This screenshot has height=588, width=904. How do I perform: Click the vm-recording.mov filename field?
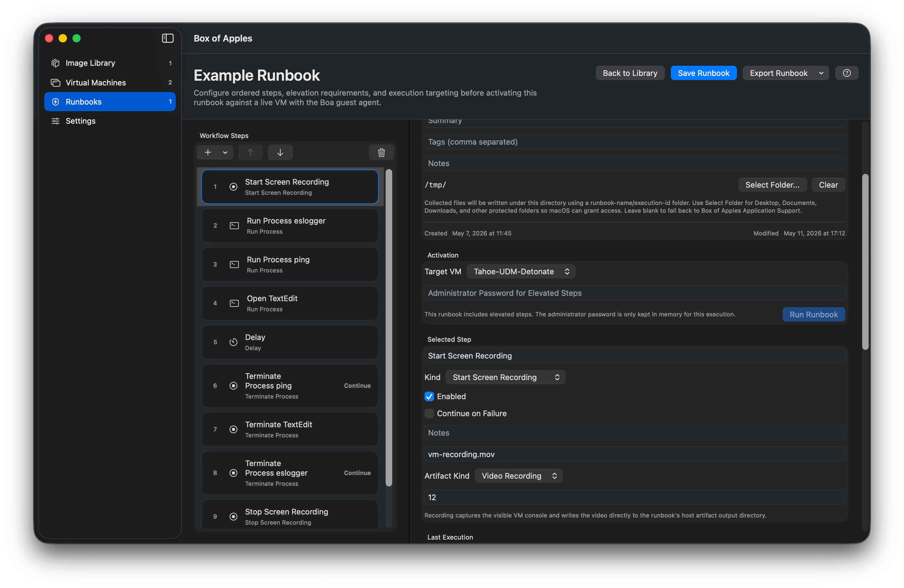(635, 454)
